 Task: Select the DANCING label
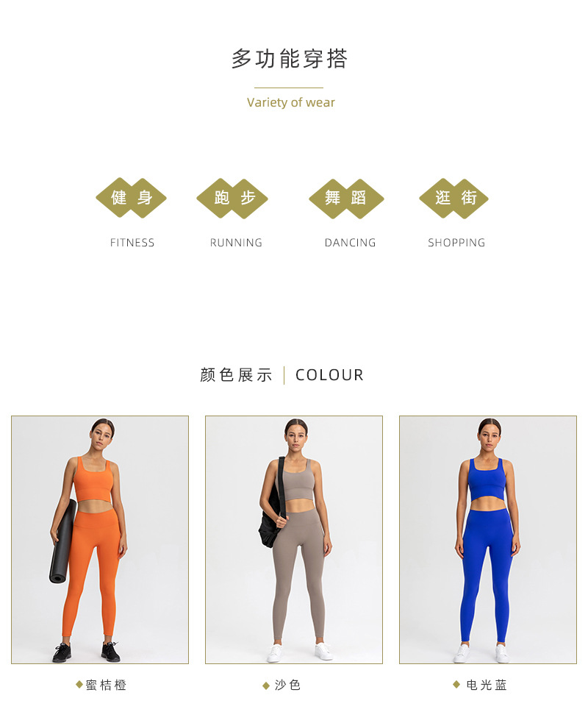click(351, 243)
